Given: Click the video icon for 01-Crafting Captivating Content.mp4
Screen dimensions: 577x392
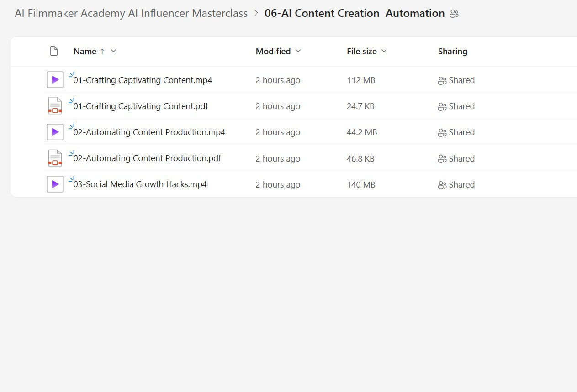Looking at the screenshot, I should (55, 80).
